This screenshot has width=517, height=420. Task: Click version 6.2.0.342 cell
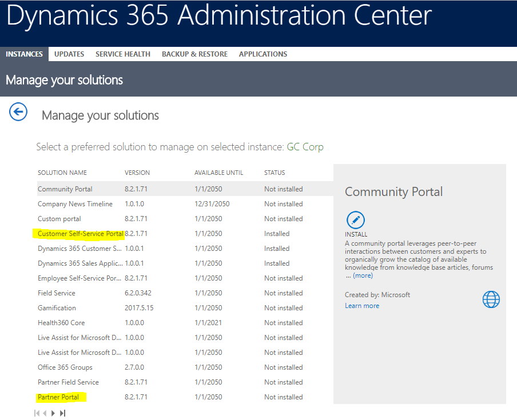click(x=138, y=293)
